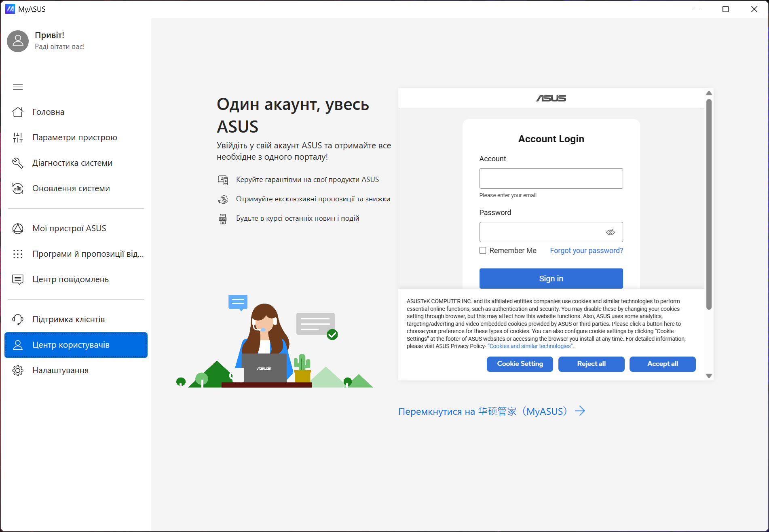Click Accept all cookies button

(x=663, y=364)
